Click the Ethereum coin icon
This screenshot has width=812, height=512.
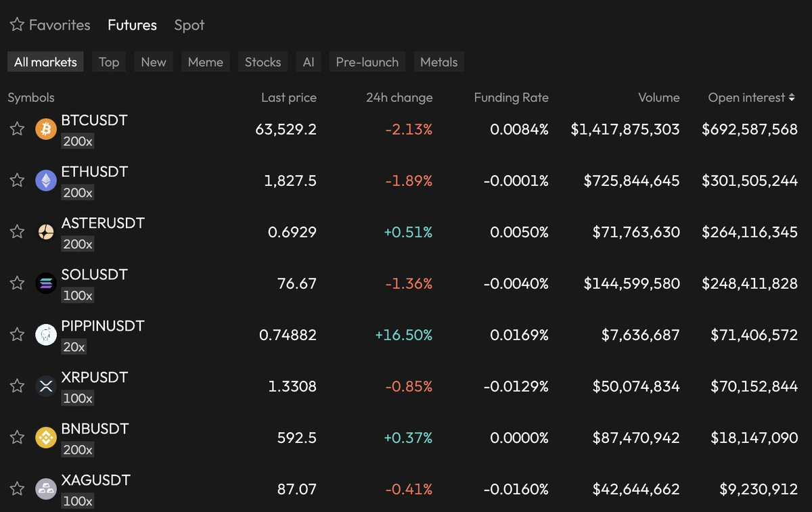point(46,180)
